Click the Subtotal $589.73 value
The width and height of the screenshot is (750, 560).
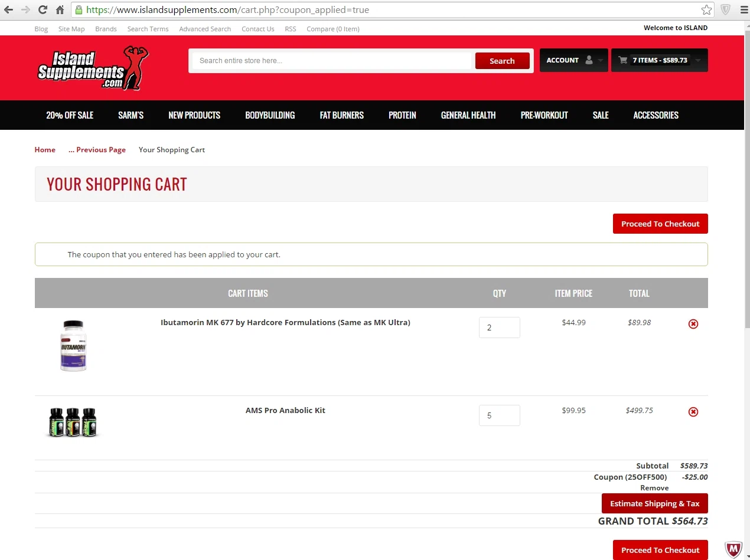coord(694,466)
